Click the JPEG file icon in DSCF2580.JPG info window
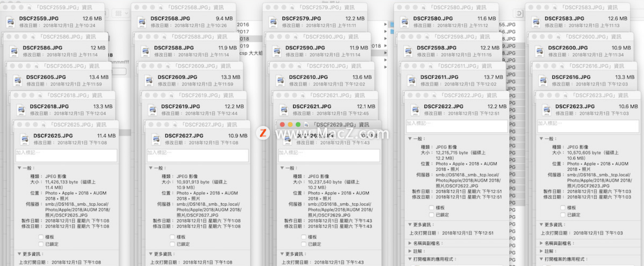Screen dimensions: 644x266 point(405,22)
